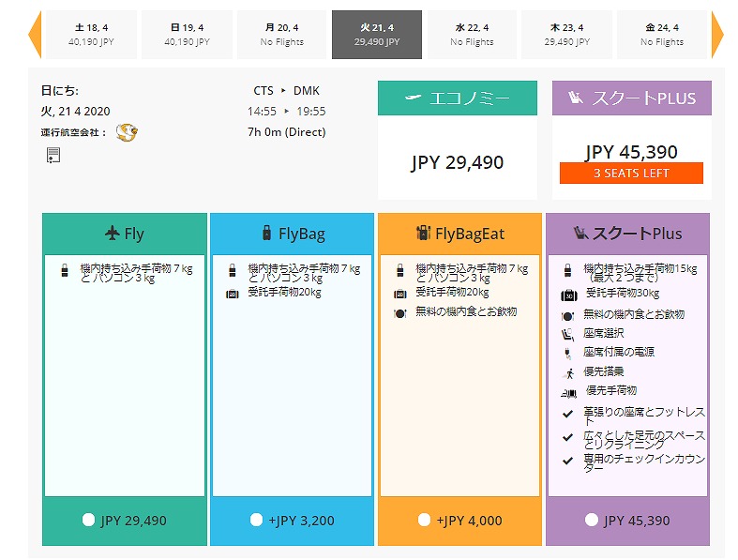Choose the スクートPLUS cabin header

[x=632, y=98]
